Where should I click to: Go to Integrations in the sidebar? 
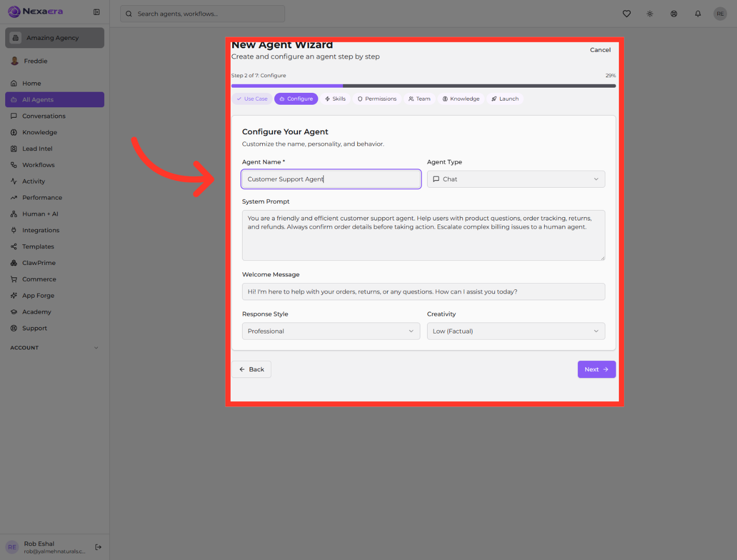point(54,230)
